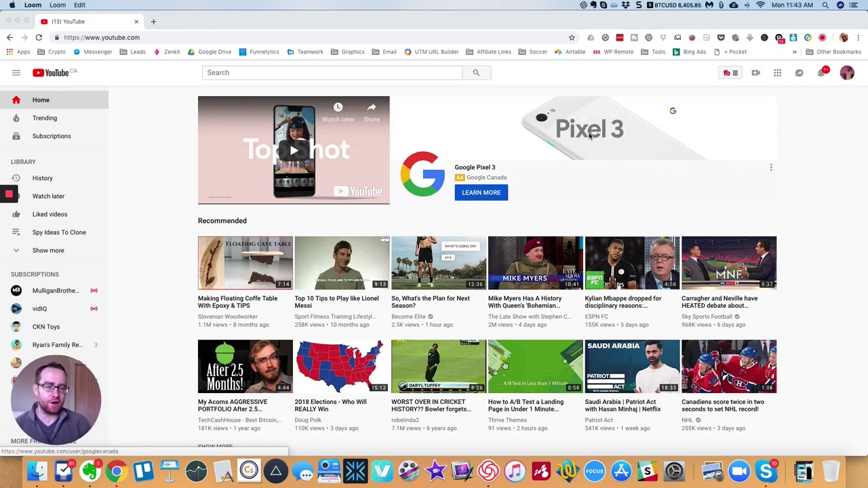Open the Mike Myers video thumbnail
Screen dimensions: 868x488
click(x=535, y=263)
